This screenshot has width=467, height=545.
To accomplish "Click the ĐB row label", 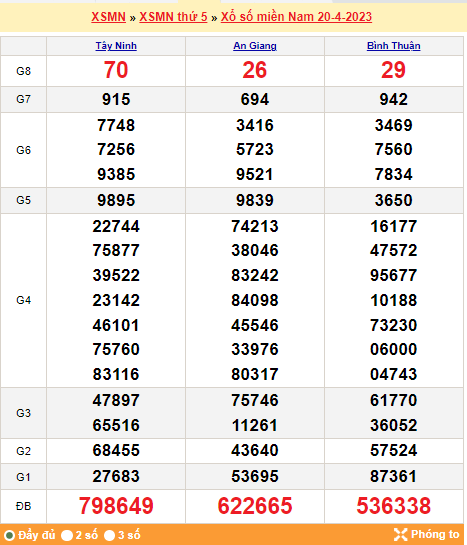I will point(24,506).
